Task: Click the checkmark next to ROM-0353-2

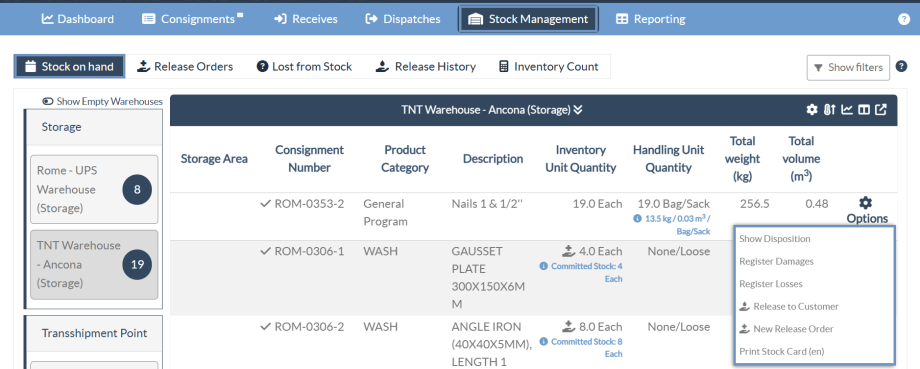Action: (265, 204)
